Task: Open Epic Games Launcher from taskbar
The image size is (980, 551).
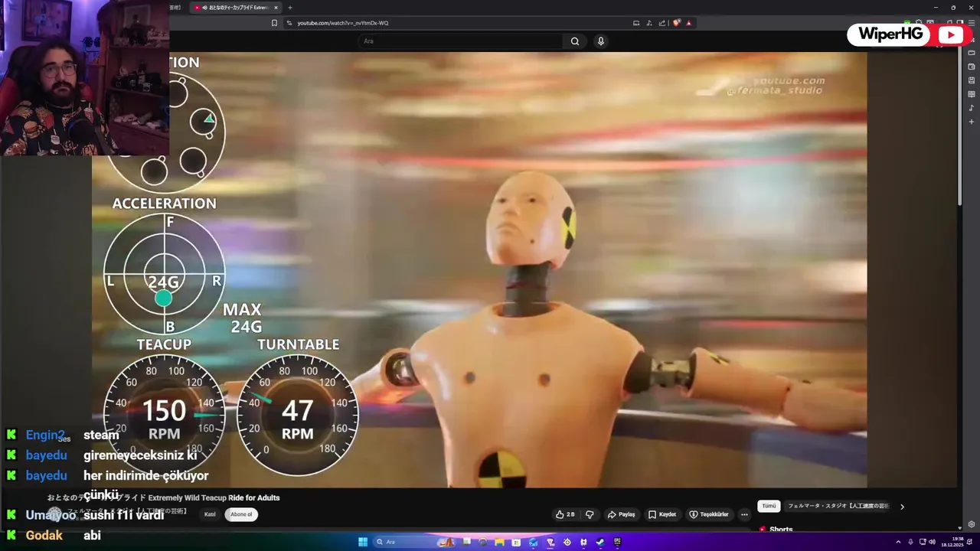Action: (617, 542)
